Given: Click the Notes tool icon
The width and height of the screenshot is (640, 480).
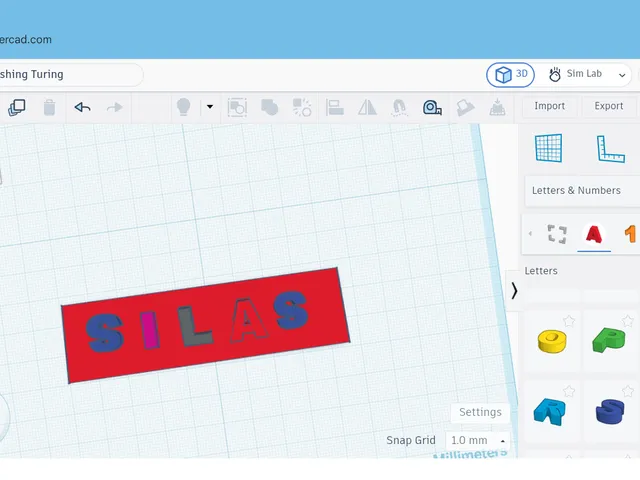Looking at the screenshot, I should coord(465,108).
